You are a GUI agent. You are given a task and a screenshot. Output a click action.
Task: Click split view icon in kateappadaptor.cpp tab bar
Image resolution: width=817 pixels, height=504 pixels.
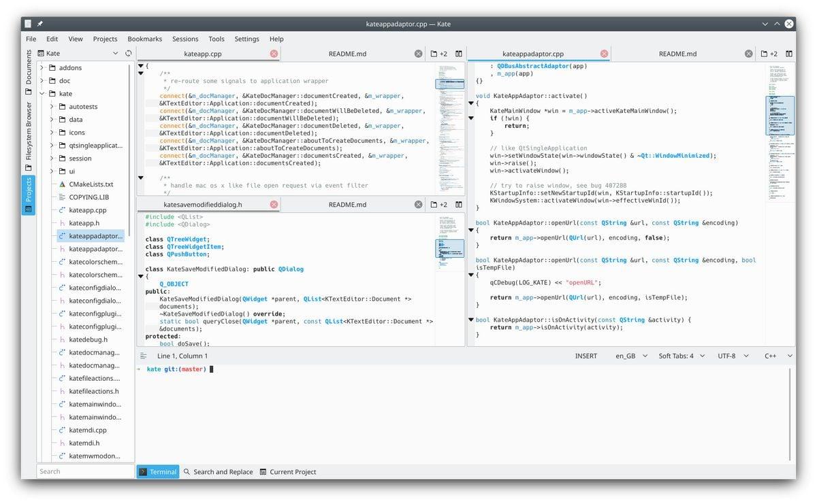point(789,54)
